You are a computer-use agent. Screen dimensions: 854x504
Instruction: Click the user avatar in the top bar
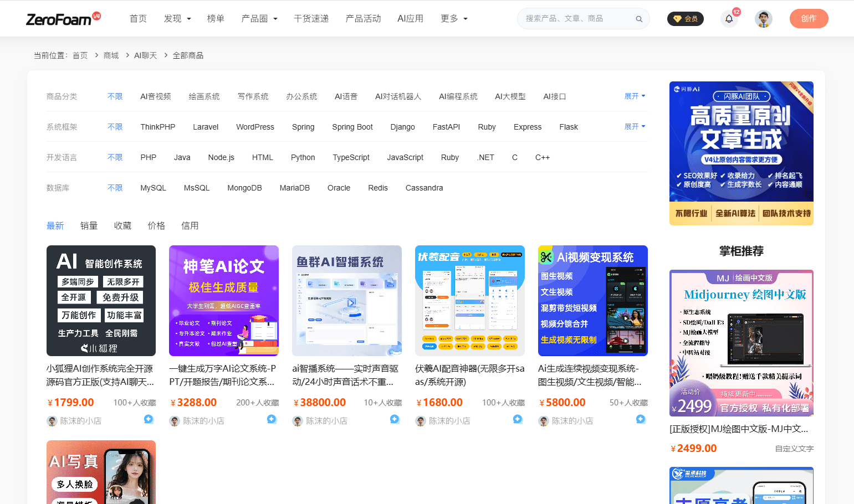(763, 18)
